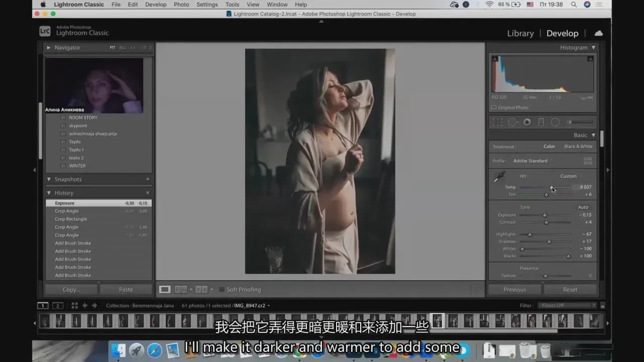The height and width of the screenshot is (362, 644).
Task: Set treatment to Black & White
Action: click(x=578, y=146)
